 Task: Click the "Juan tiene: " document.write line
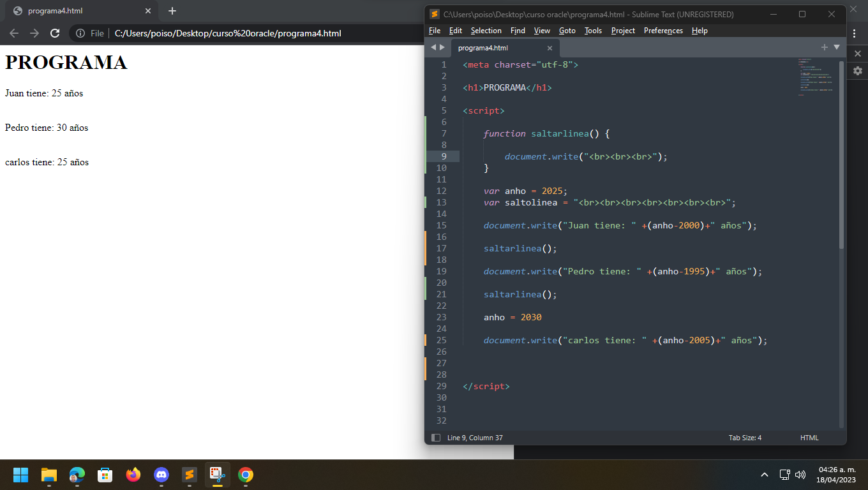(620, 225)
